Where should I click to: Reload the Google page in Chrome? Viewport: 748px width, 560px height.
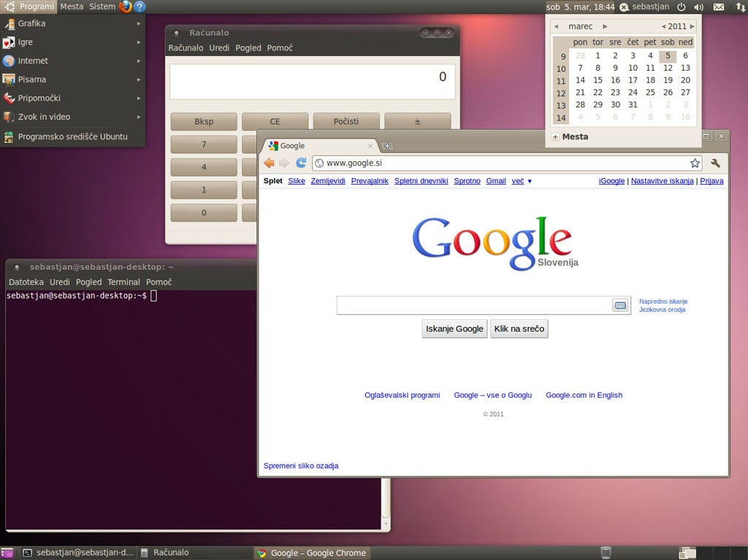coord(301,163)
